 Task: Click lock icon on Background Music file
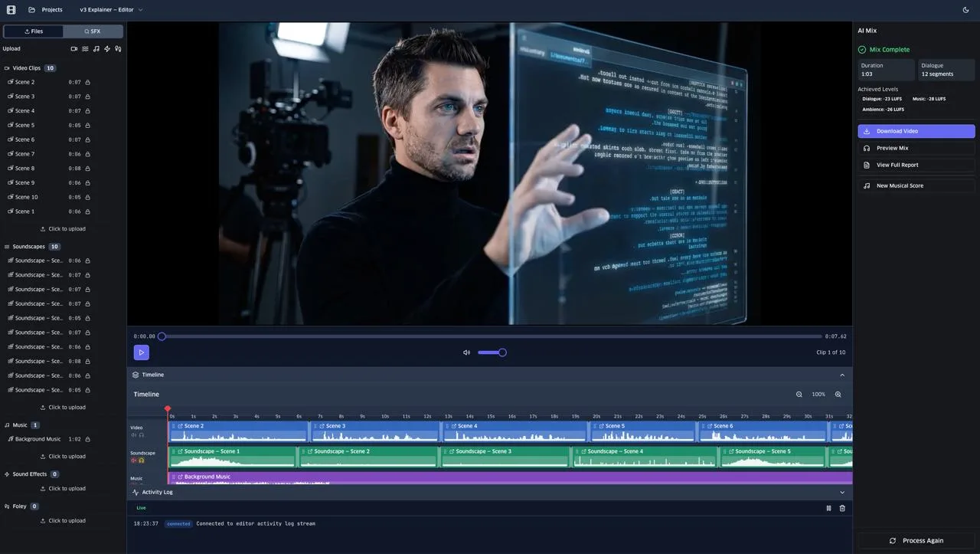click(x=87, y=440)
